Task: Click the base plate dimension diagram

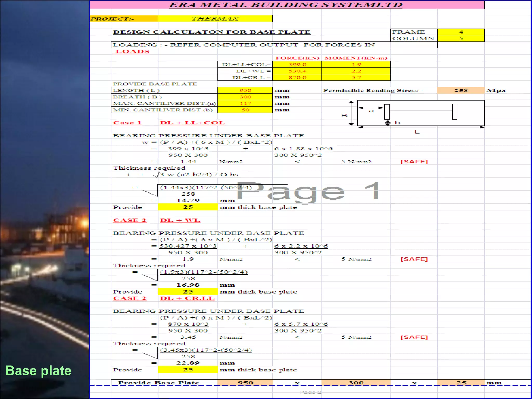Action: pyautogui.click(x=421, y=114)
